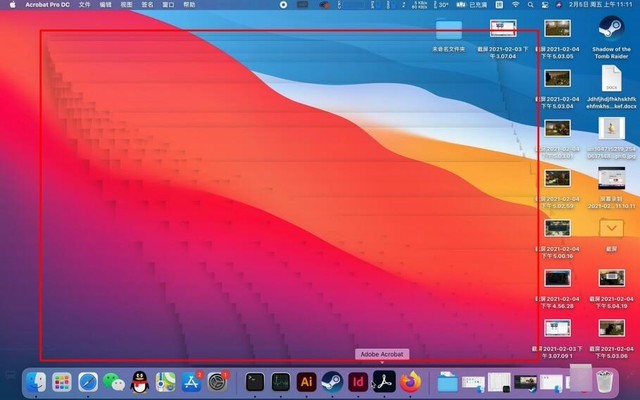Viewport: 640px width, 400px height.
Task: Open the App Store in dock
Action: pyautogui.click(x=192, y=381)
